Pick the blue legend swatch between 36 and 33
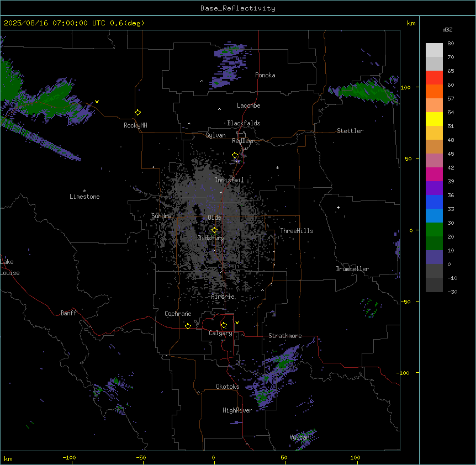The width and height of the screenshot is (476, 465). [x=434, y=202]
